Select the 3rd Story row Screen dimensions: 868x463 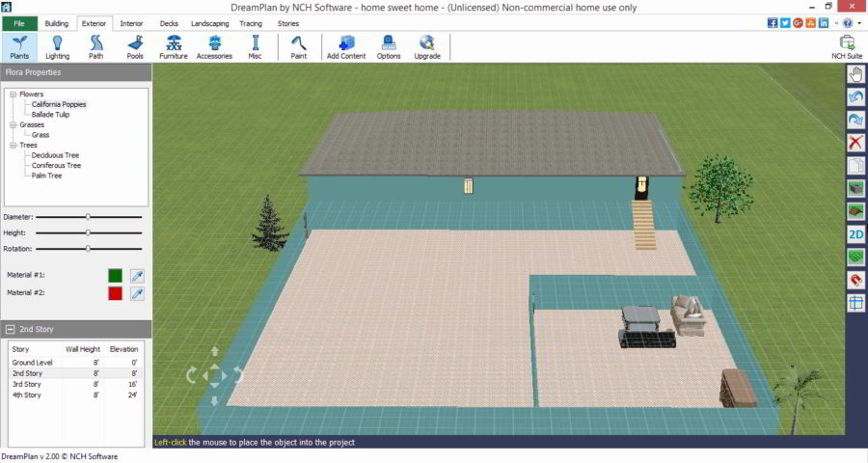click(x=75, y=384)
